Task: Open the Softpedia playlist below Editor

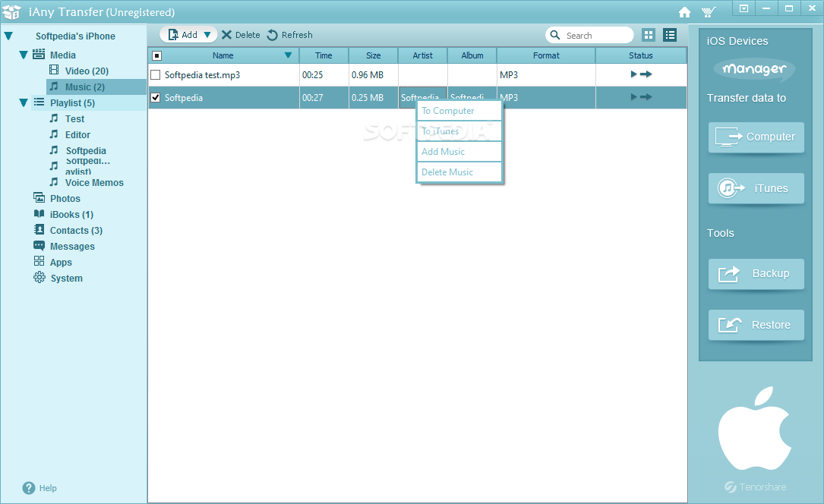Action: point(86,151)
